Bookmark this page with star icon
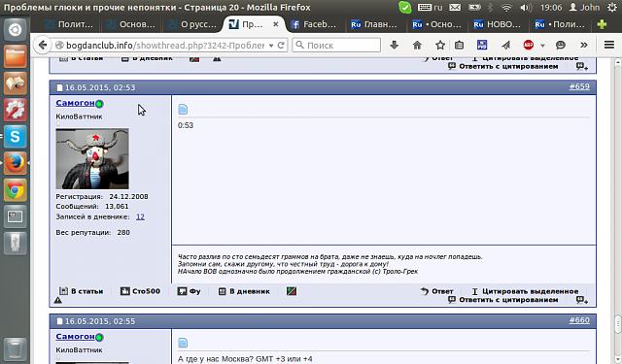This screenshot has width=622, height=364. tap(440, 46)
